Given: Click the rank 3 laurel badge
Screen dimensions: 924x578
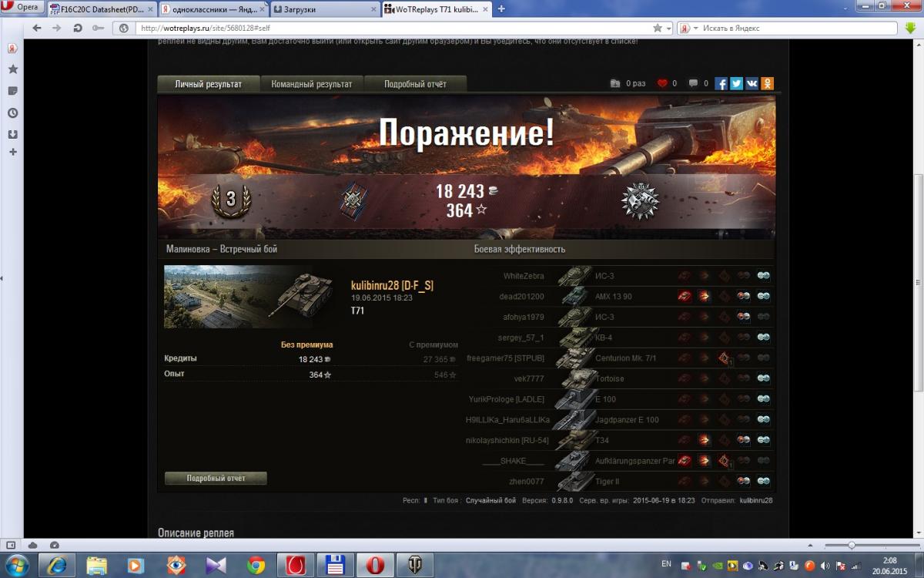Looking at the screenshot, I should (230, 200).
